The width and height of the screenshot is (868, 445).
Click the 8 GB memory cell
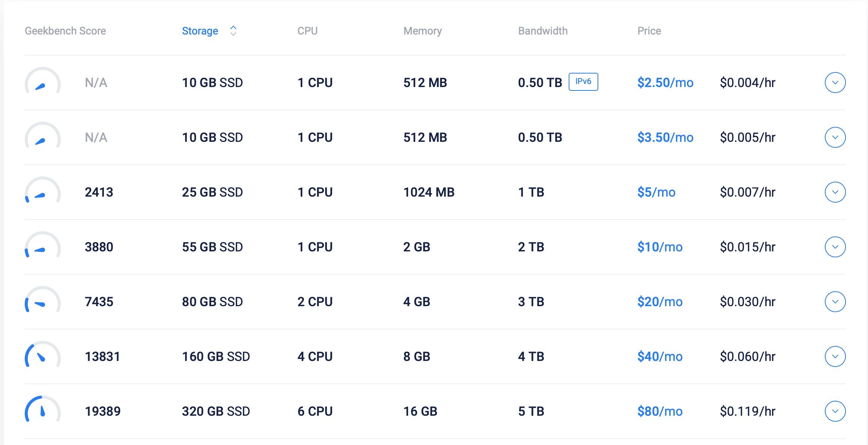click(417, 356)
